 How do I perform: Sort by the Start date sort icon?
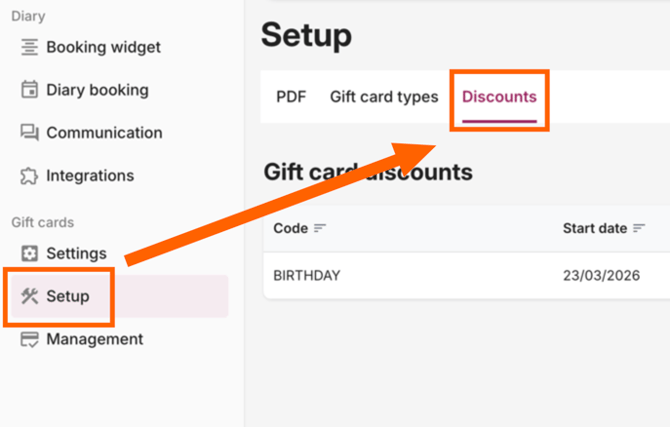[636, 228]
